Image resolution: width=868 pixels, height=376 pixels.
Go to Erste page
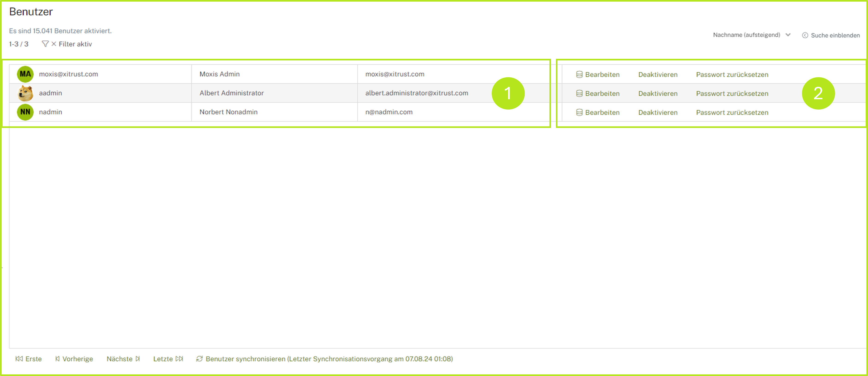29,359
